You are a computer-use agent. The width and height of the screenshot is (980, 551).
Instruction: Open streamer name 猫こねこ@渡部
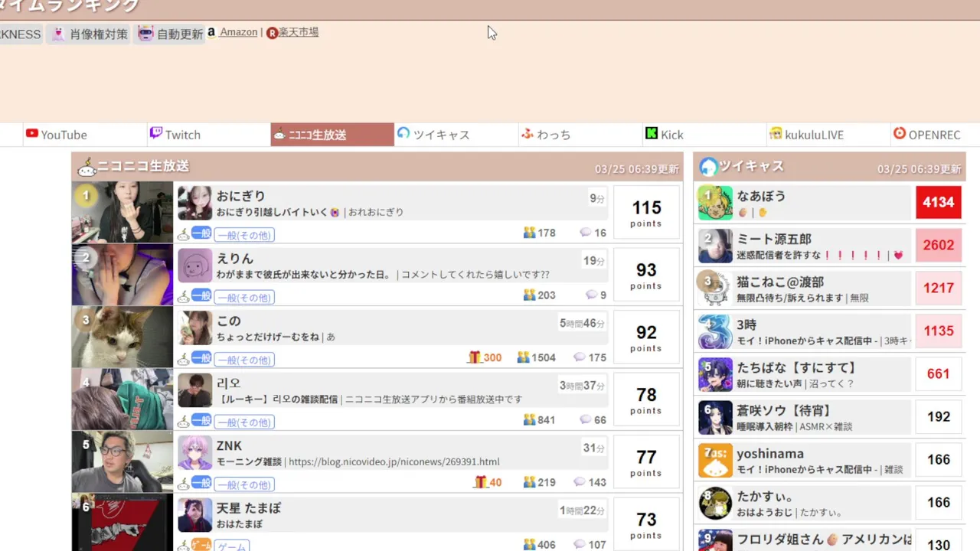click(x=780, y=282)
